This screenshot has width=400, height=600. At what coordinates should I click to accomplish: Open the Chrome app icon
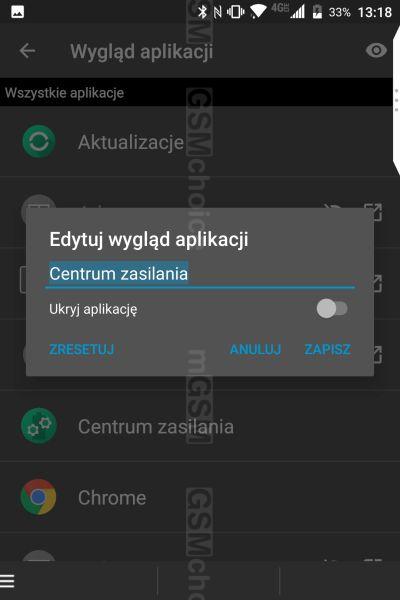38,497
